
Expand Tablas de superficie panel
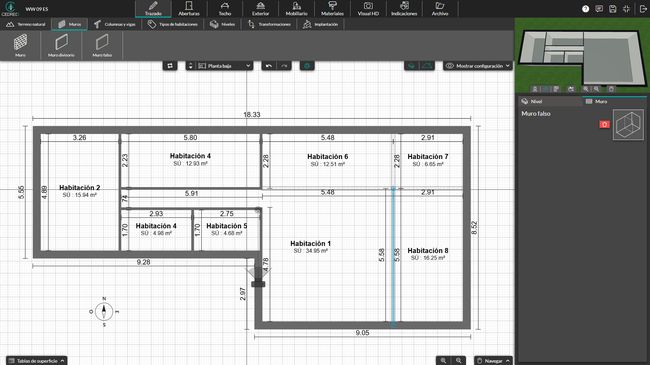[x=36, y=360]
